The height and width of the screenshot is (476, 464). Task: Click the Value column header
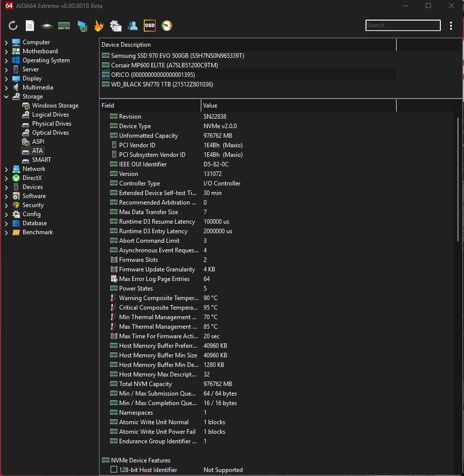[x=298, y=106]
